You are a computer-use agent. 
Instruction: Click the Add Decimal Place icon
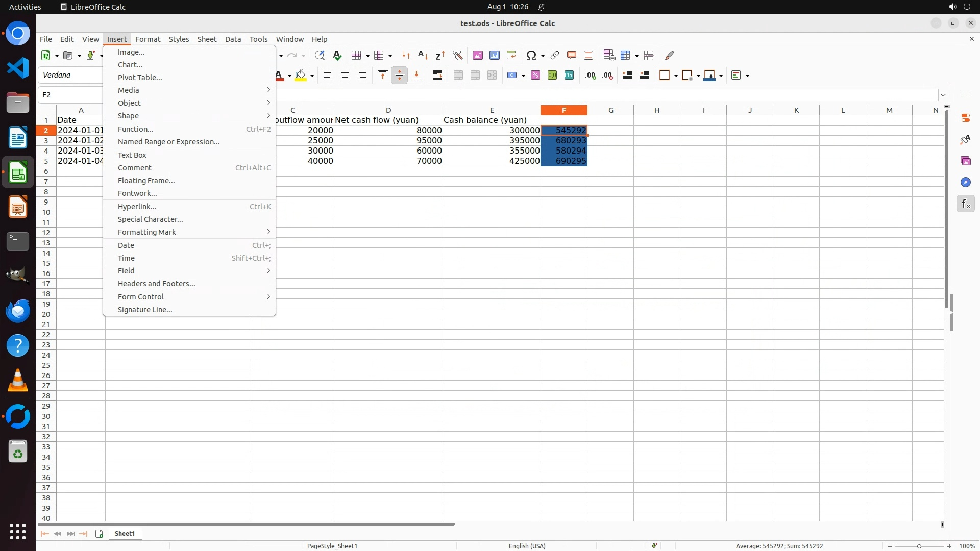point(591,76)
